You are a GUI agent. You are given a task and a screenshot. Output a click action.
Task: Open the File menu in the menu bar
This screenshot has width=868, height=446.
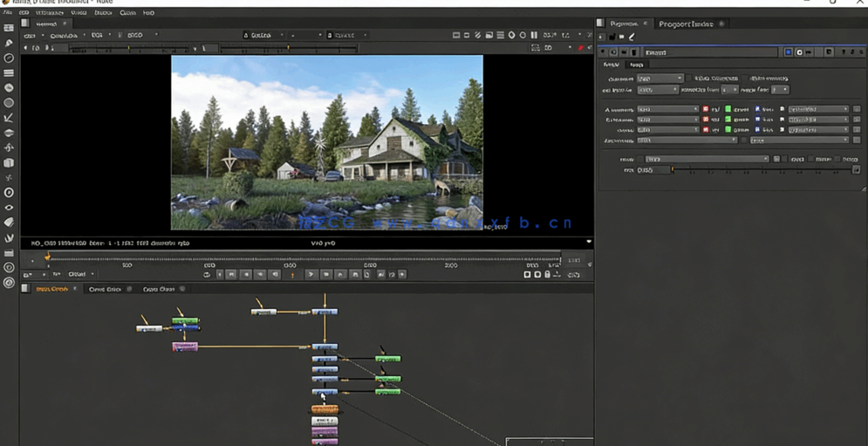(8, 13)
